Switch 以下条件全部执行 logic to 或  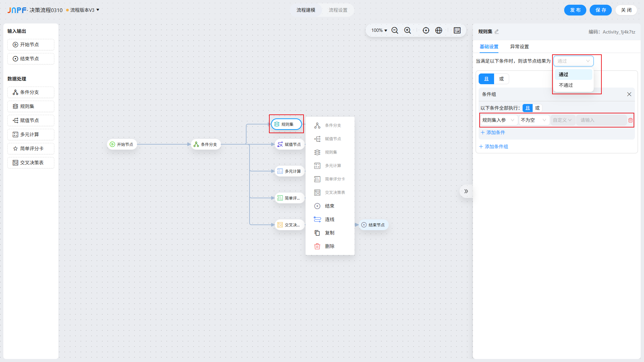[x=537, y=108]
